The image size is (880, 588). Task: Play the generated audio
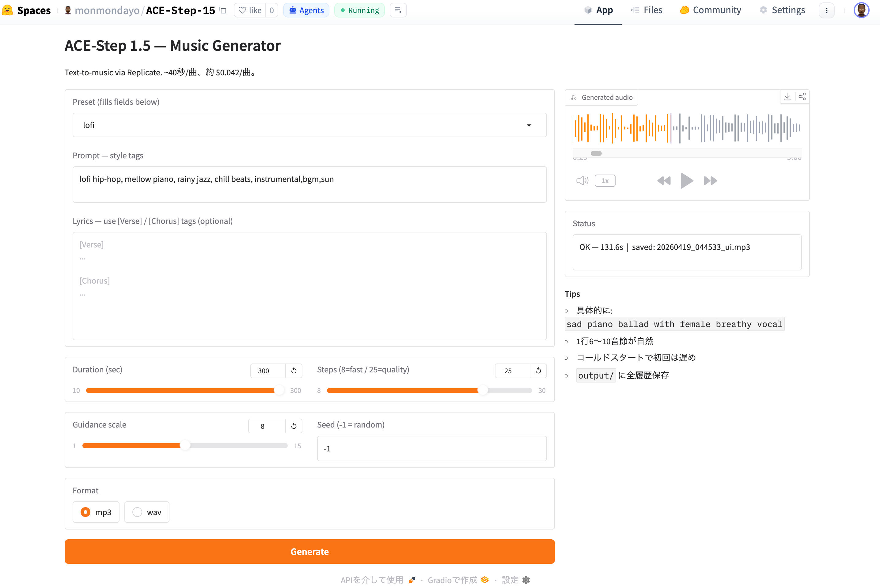687,181
